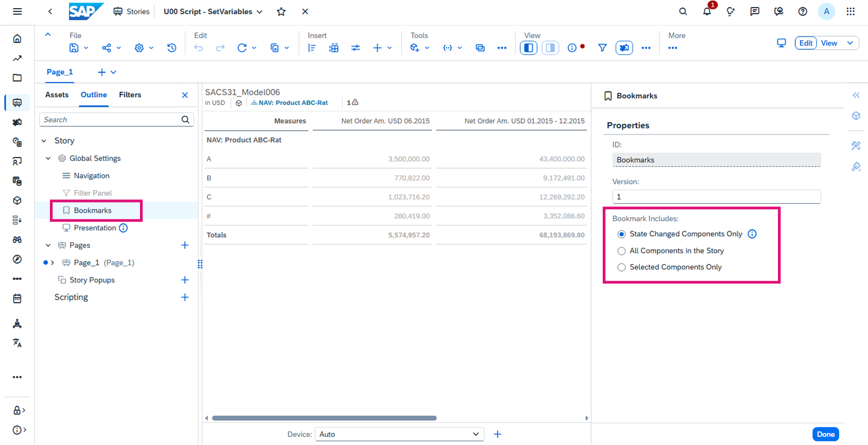Click the Done button

(x=826, y=434)
